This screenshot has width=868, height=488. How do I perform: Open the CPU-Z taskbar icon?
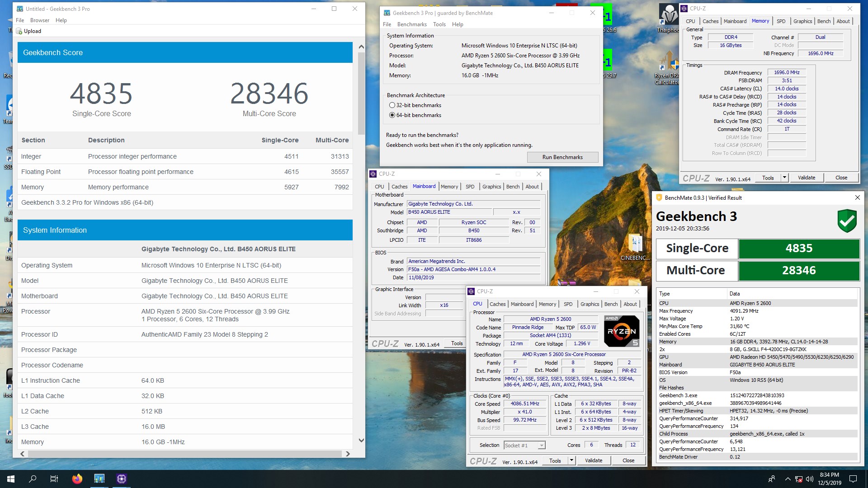121,479
